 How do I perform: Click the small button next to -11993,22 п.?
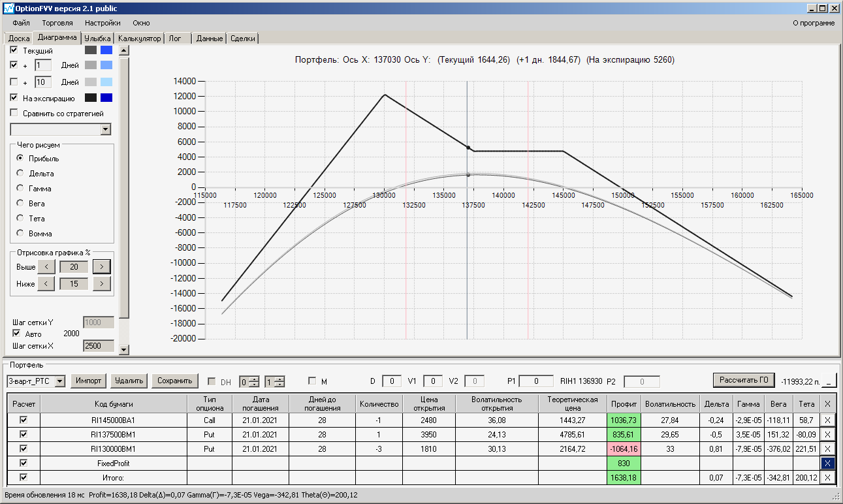[829, 381]
